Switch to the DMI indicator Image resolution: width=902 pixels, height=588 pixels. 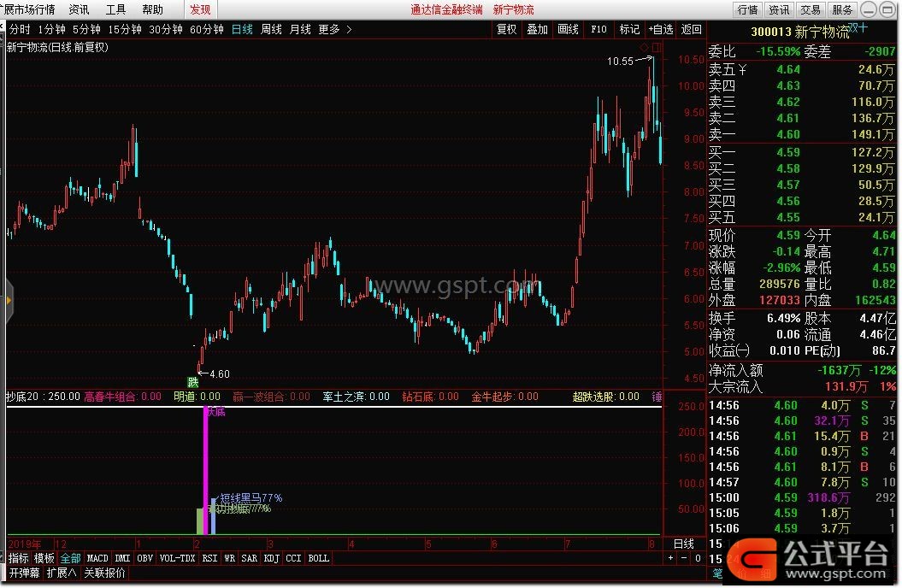coord(122,558)
